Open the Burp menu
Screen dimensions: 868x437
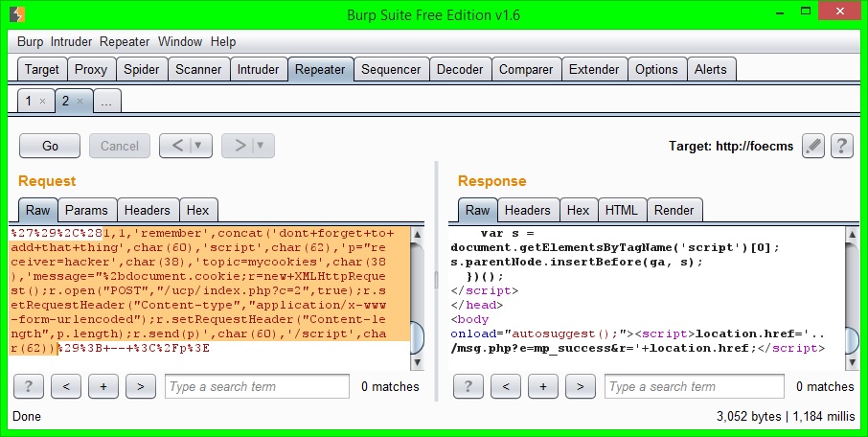pyautogui.click(x=30, y=41)
